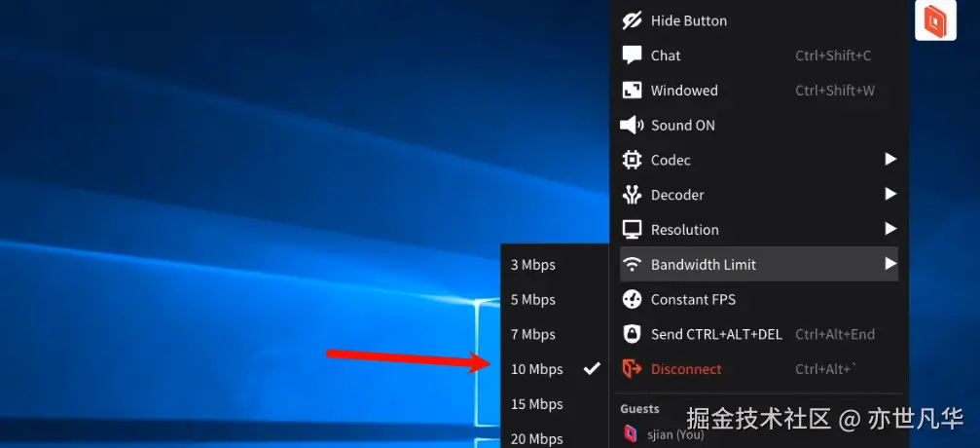Click the Codec chip icon
The height and width of the screenshot is (448, 980).
(632, 160)
